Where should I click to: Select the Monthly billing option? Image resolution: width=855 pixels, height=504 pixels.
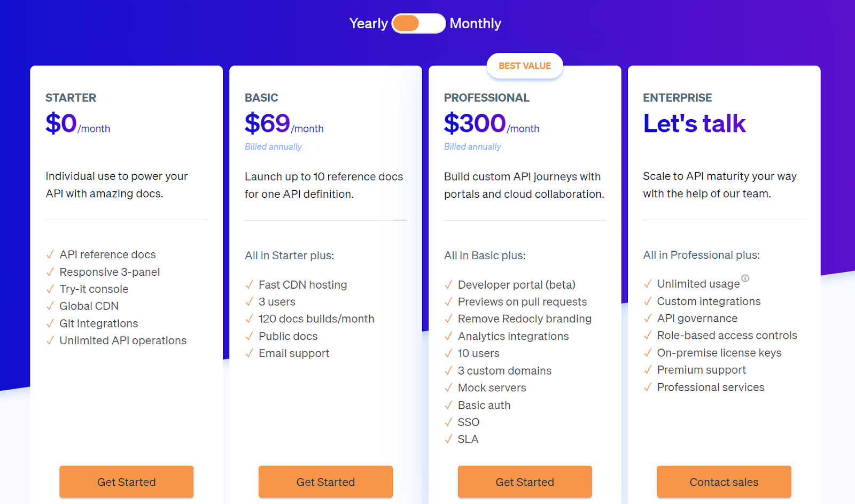click(x=476, y=23)
